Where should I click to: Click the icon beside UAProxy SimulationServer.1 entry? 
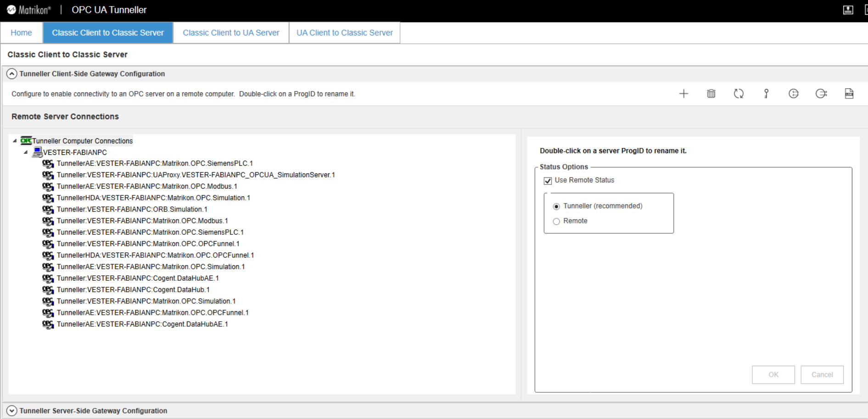click(48, 175)
